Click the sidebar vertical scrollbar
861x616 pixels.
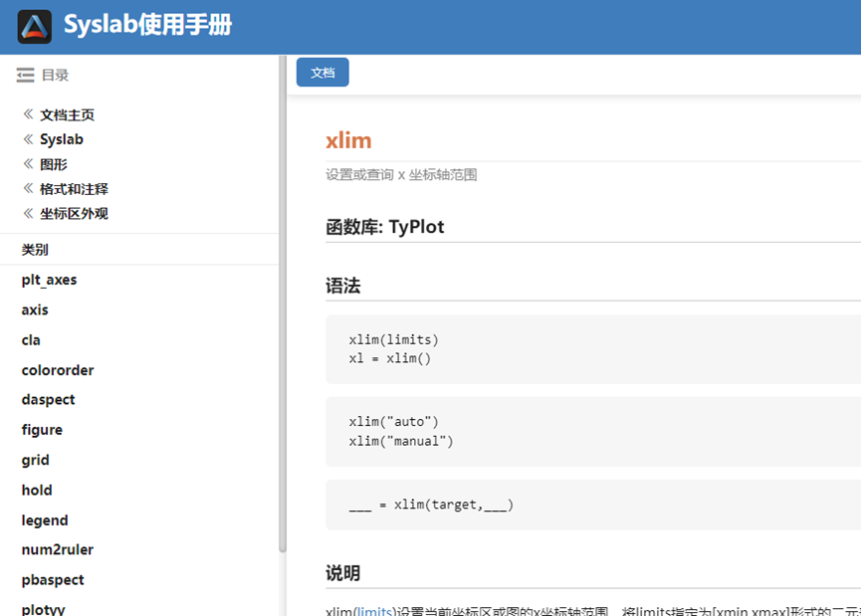(283, 304)
